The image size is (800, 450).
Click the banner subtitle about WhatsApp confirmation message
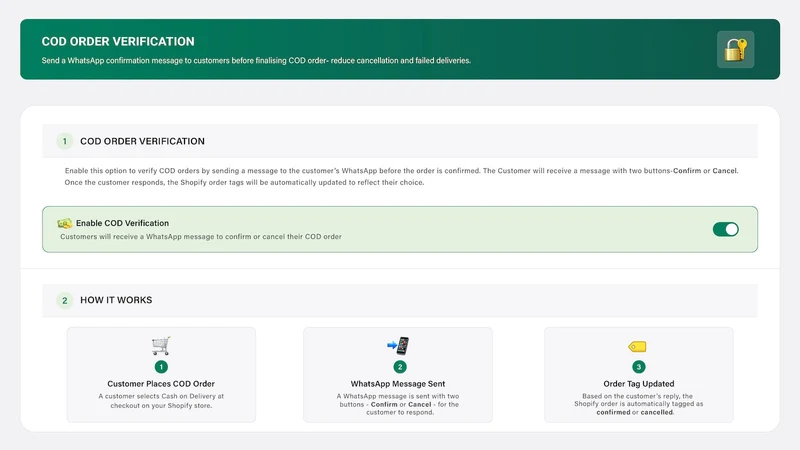(x=256, y=60)
